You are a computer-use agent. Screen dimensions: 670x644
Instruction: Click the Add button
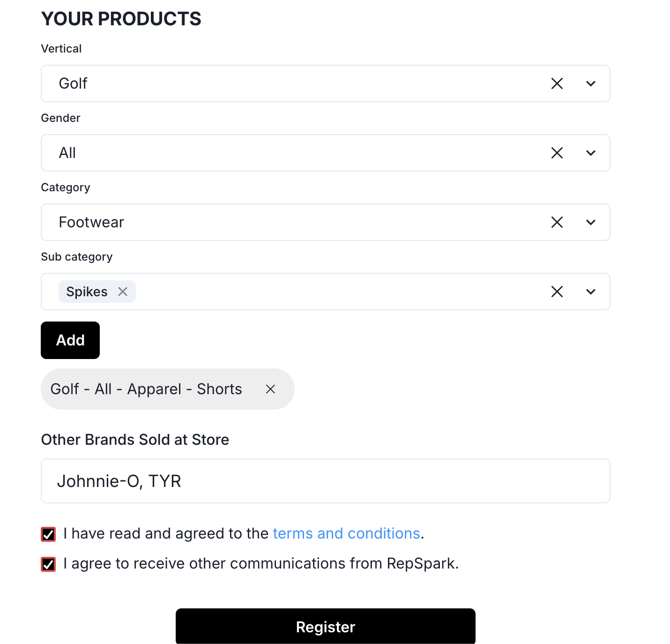(x=70, y=340)
